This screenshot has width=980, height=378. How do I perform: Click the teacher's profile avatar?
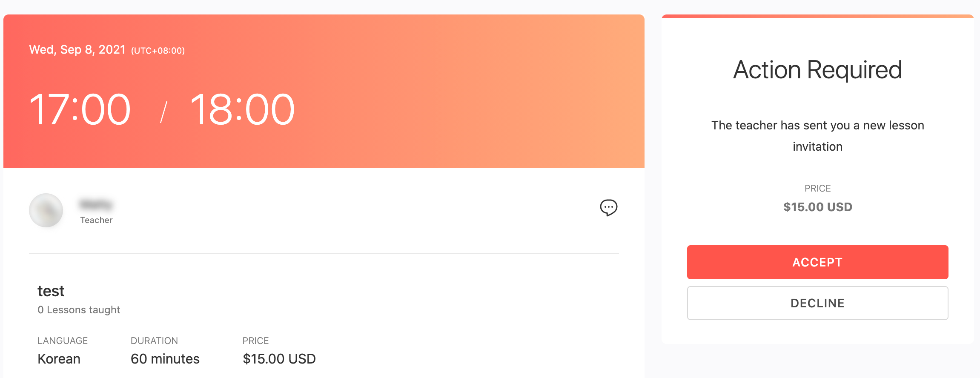pyautogui.click(x=46, y=210)
